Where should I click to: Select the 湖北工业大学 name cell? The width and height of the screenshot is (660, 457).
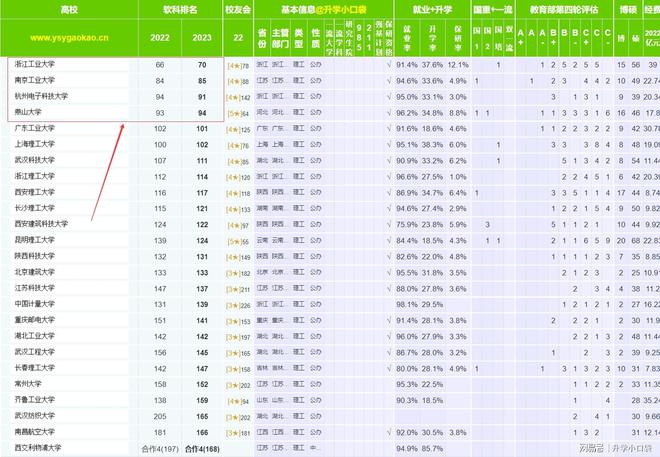[35, 336]
